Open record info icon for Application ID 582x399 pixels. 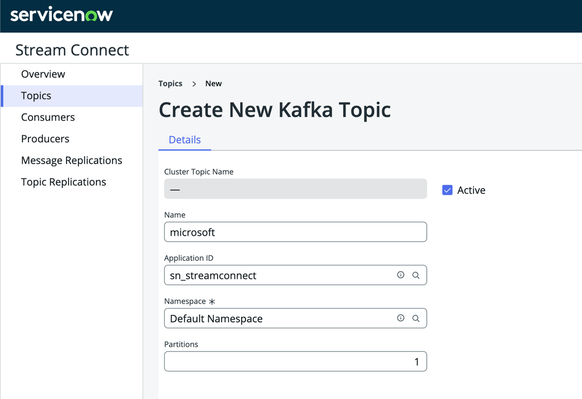click(x=400, y=275)
